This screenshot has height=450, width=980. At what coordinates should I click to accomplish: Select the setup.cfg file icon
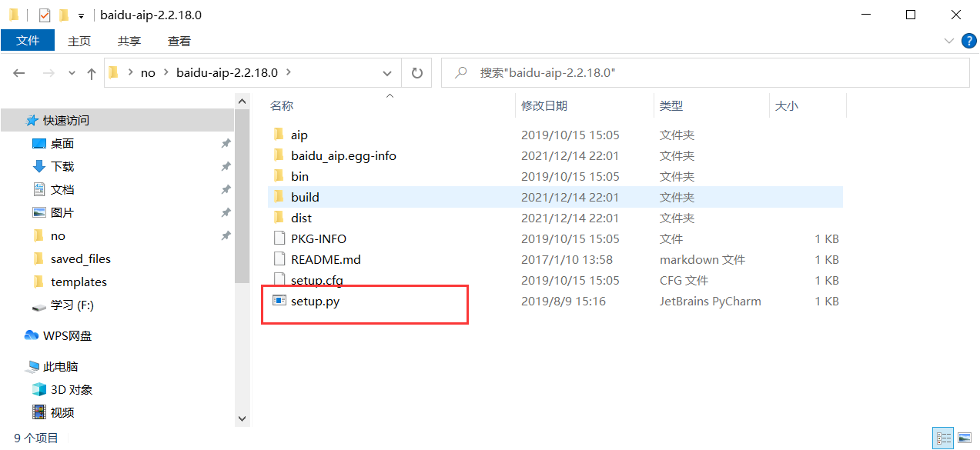[279, 280]
